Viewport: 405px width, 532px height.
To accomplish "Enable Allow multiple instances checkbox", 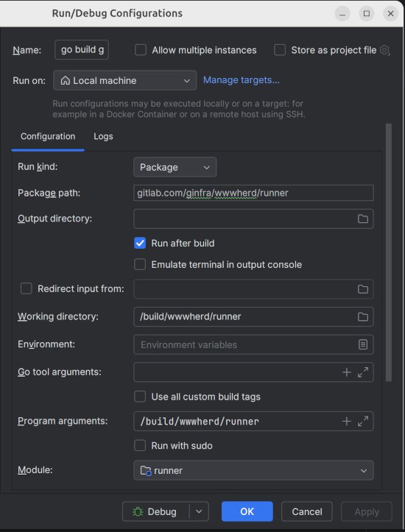I will 141,50.
